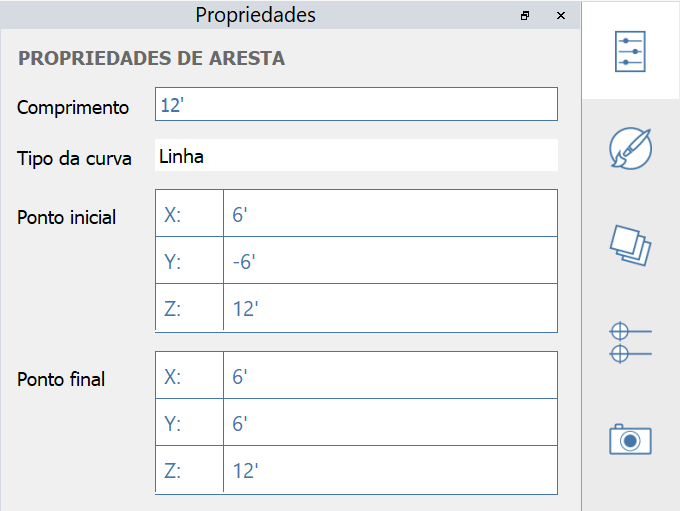Click the Tipo da curva field
The image size is (680, 511).
[x=356, y=156]
